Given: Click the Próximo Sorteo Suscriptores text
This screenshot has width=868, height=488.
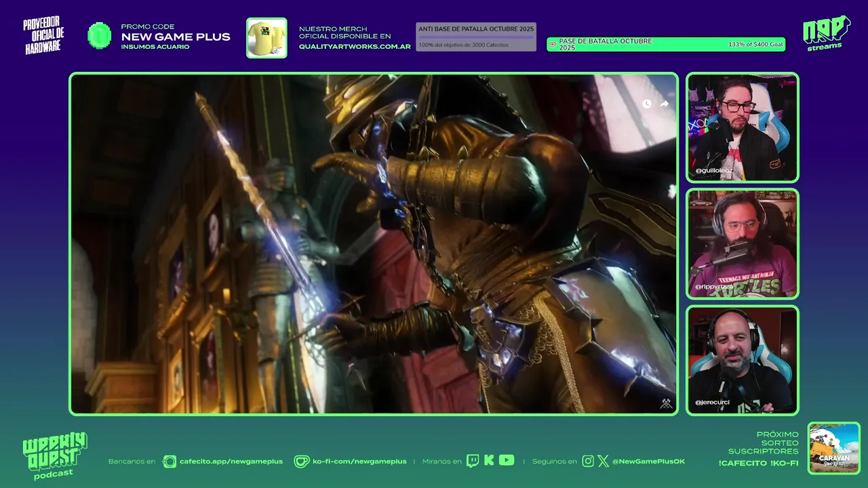Looking at the screenshot, I should 763,443.
